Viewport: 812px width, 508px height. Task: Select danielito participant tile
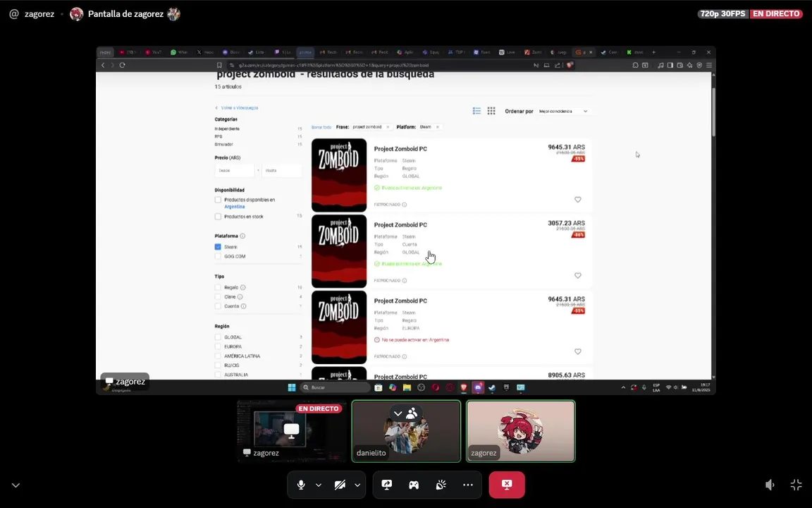406,431
